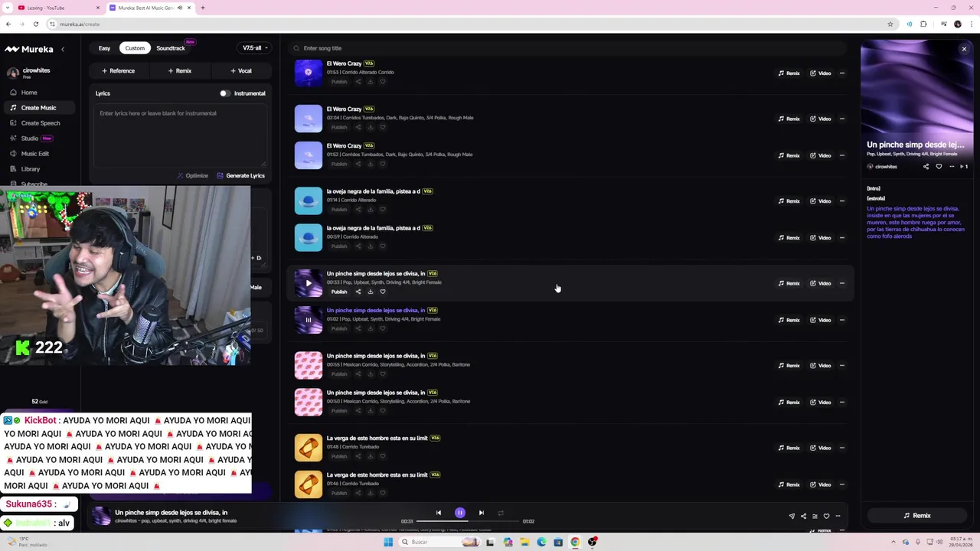Remix the 01:53 El Wero Crazy track
Image resolution: width=980 pixels, height=551 pixels.
[x=789, y=73]
